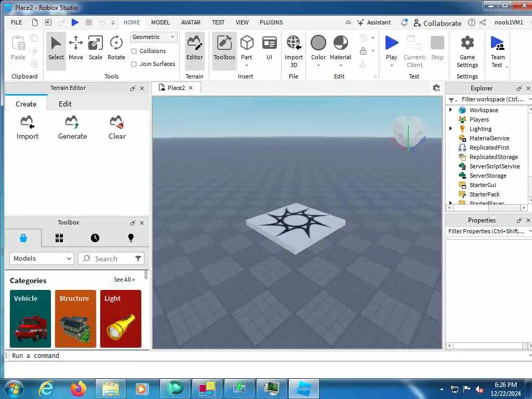Open the Play options dropdown arrow
The height and width of the screenshot is (399, 532).
click(392, 65)
